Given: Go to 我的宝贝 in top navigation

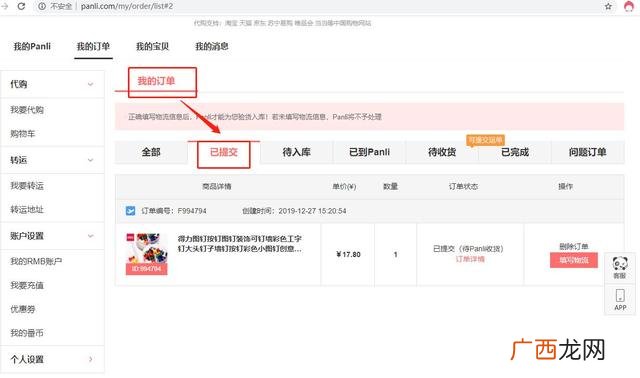Looking at the screenshot, I should pos(152,47).
